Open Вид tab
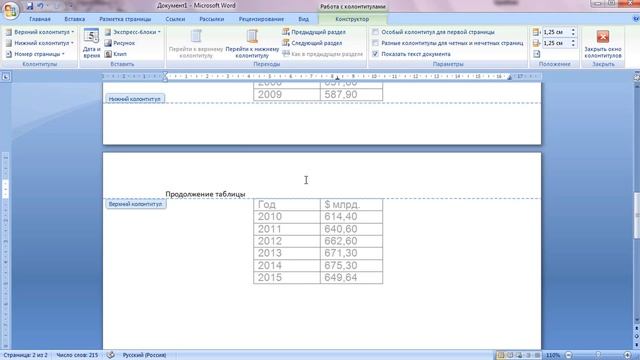Image resolution: width=640 pixels, height=360 pixels. click(x=303, y=19)
